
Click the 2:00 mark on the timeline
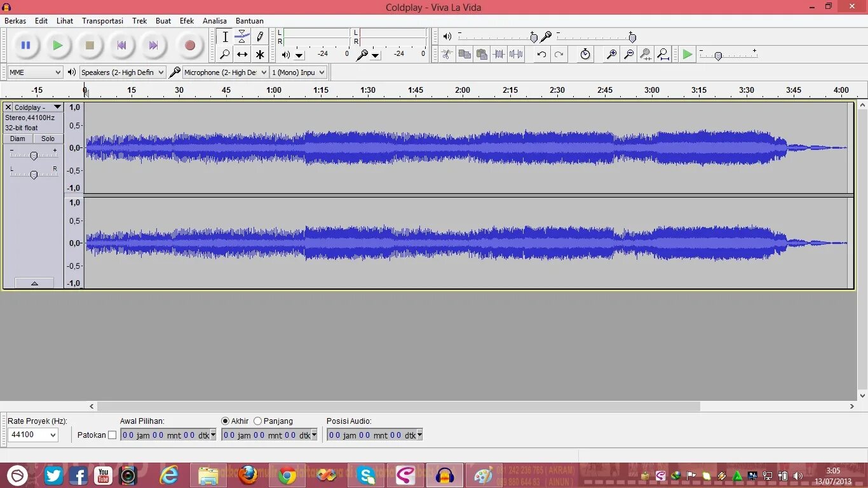tap(463, 90)
